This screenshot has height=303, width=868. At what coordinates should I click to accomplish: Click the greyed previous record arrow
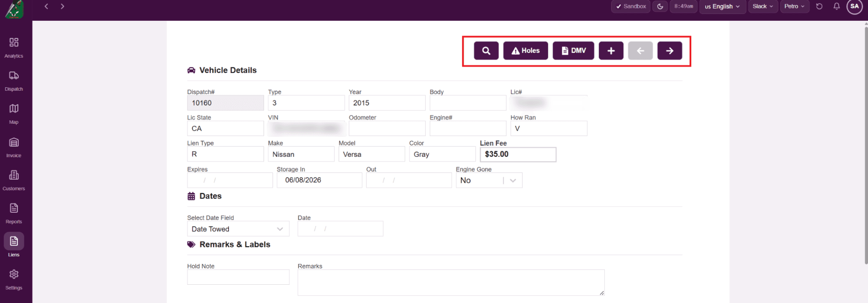tap(640, 51)
